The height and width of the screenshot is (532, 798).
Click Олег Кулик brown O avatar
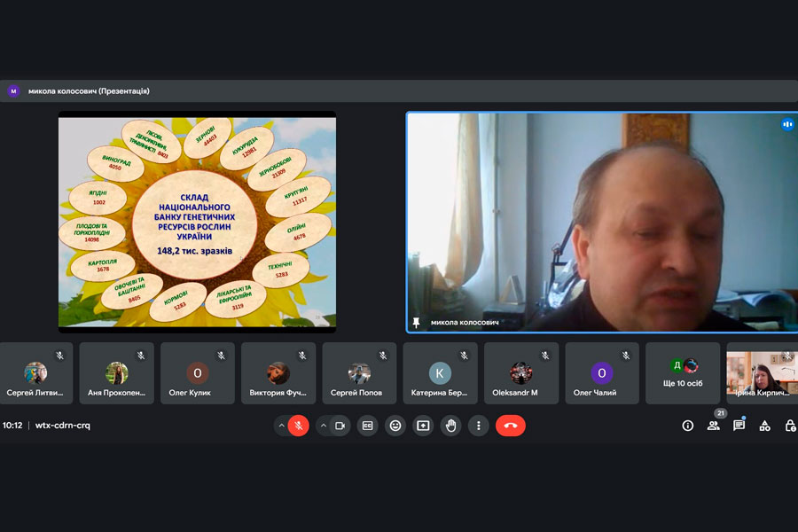click(x=198, y=373)
